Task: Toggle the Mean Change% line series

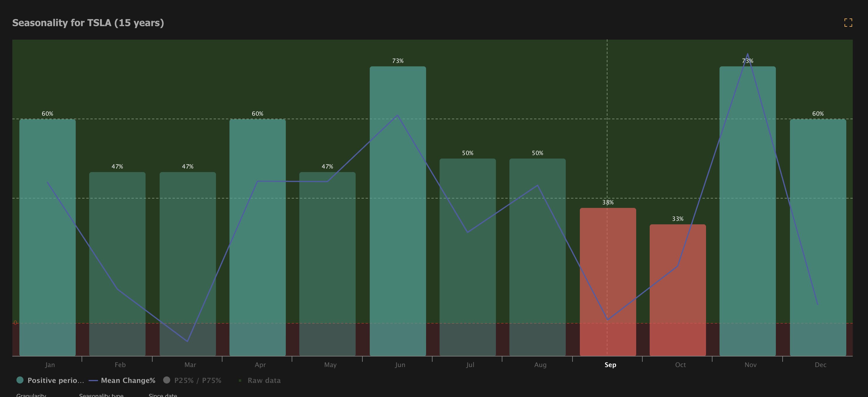Action: (128, 381)
